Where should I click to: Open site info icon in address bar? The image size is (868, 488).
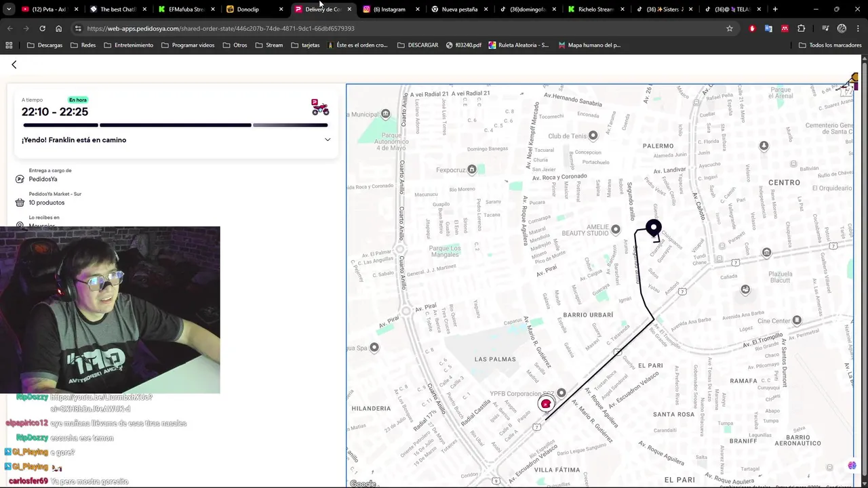tap(78, 28)
